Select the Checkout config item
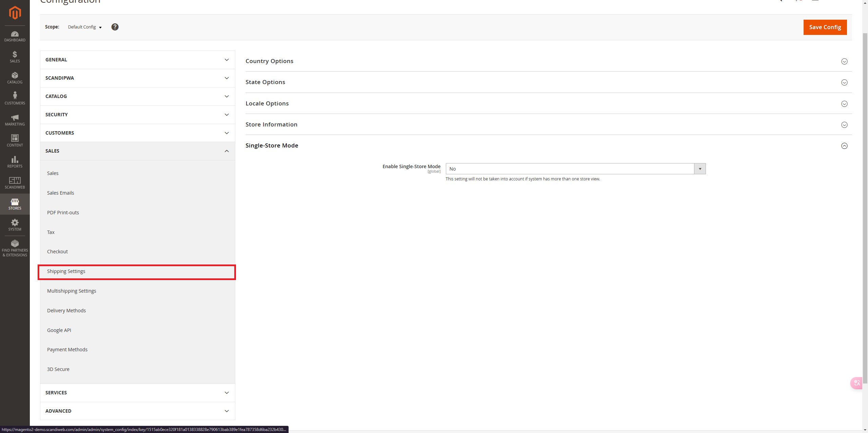This screenshot has height=433, width=868. [57, 252]
